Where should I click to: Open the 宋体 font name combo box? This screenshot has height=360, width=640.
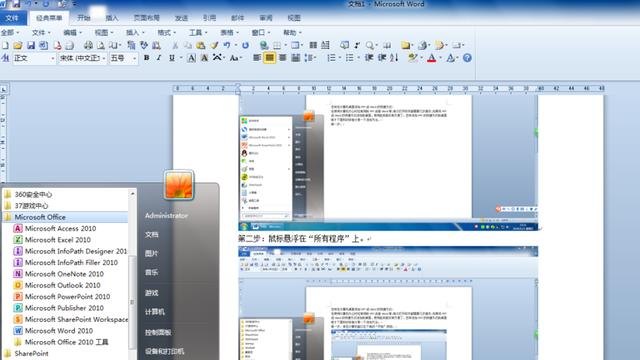click(83, 58)
